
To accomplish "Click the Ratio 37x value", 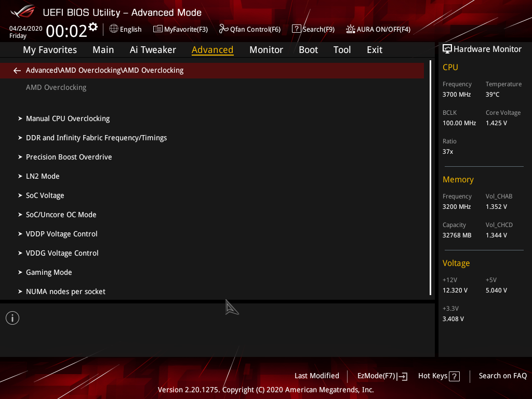I will tap(447, 152).
